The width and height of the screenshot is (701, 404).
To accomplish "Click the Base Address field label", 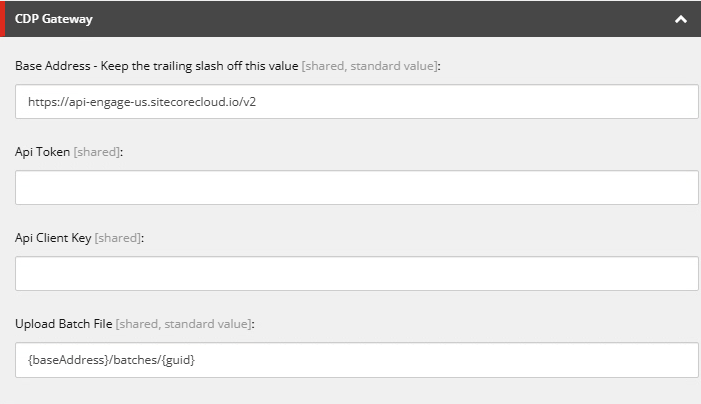I will [157, 65].
